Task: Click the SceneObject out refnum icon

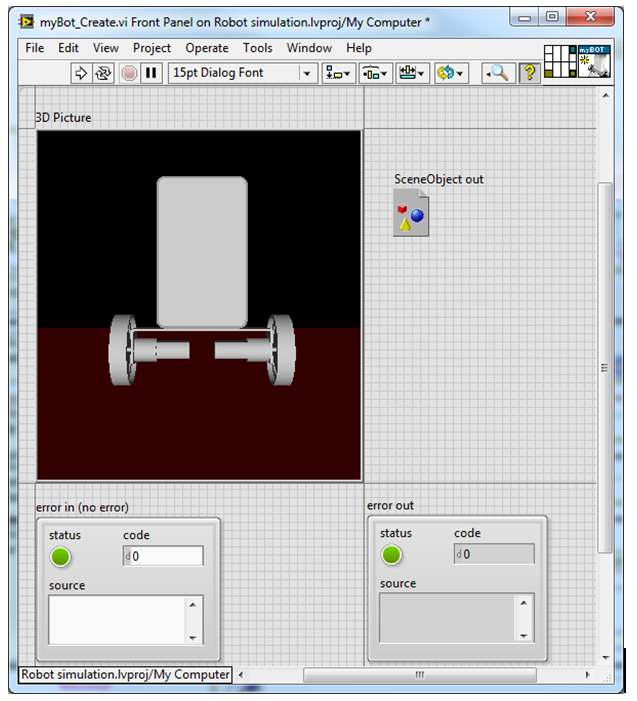Action: (411, 212)
